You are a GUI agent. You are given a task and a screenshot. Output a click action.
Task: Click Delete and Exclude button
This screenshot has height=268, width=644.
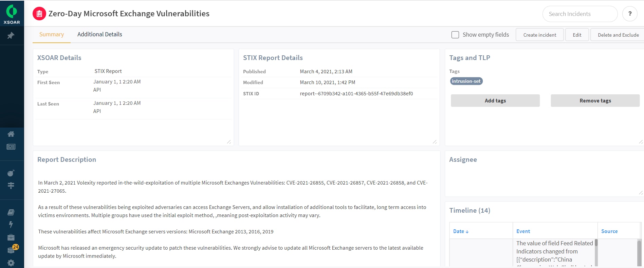pos(618,35)
